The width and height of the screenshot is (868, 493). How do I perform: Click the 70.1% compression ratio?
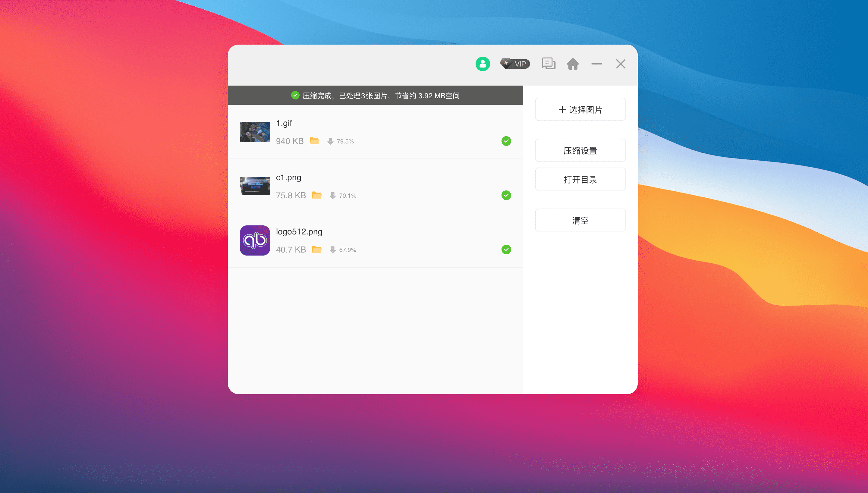[x=348, y=196]
